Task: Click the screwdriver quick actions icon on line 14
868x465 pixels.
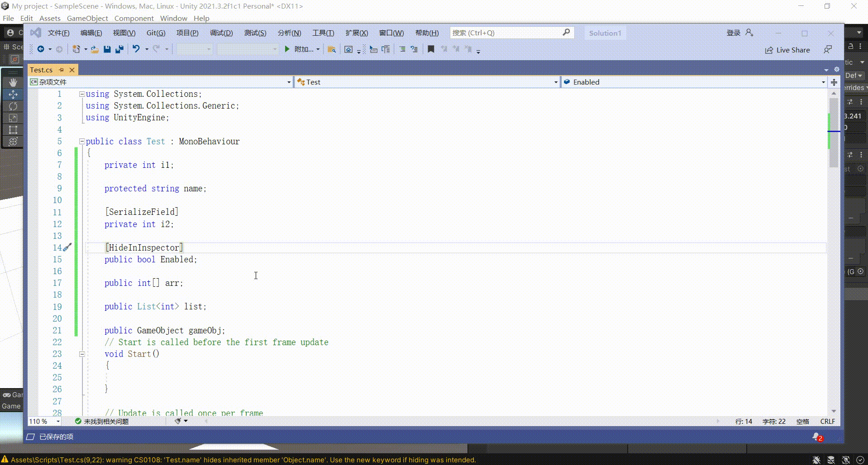Action: 67,247
